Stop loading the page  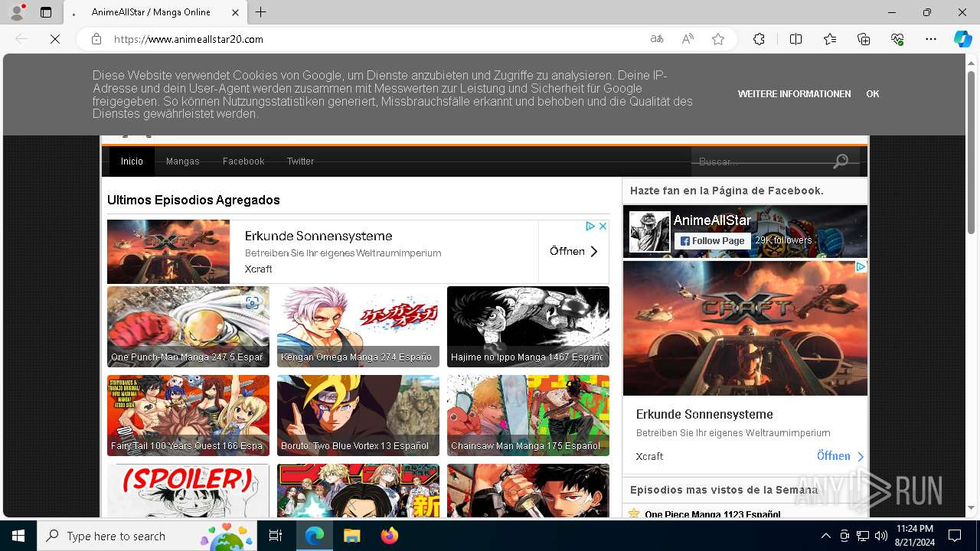tap(55, 39)
